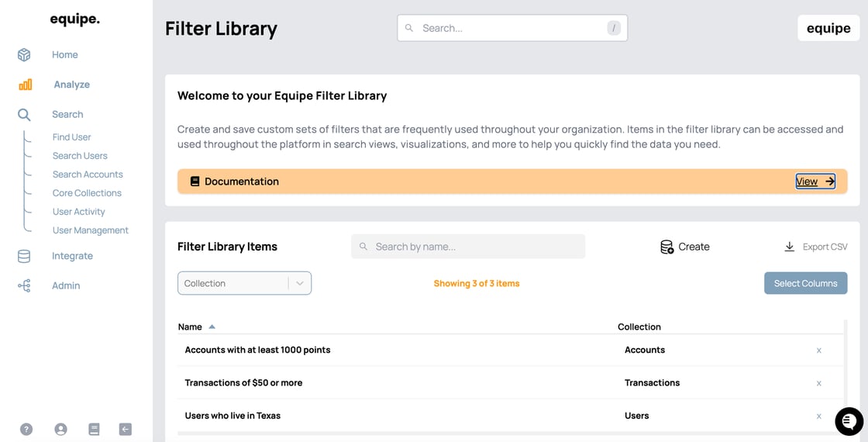Viewport: 868px width, 442px height.
Task: Open the help question mark icon
Action: [26, 430]
